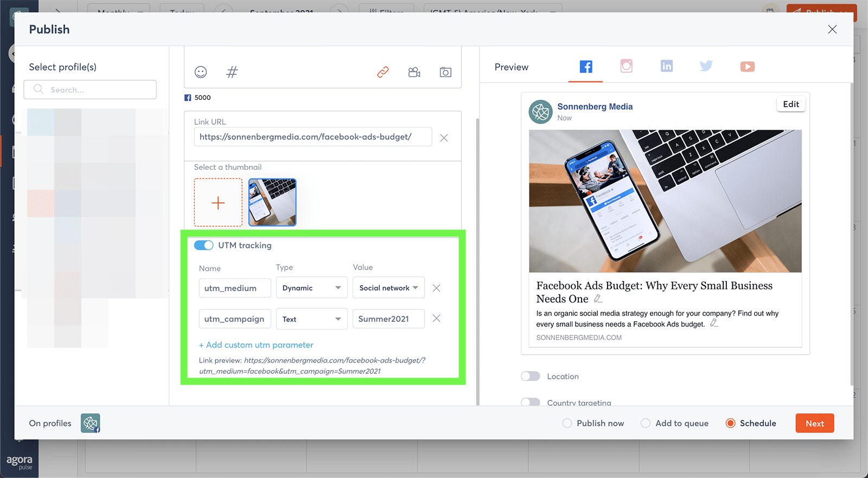Image resolution: width=868 pixels, height=478 pixels.
Task: Close the Publish dialog
Action: point(832,29)
